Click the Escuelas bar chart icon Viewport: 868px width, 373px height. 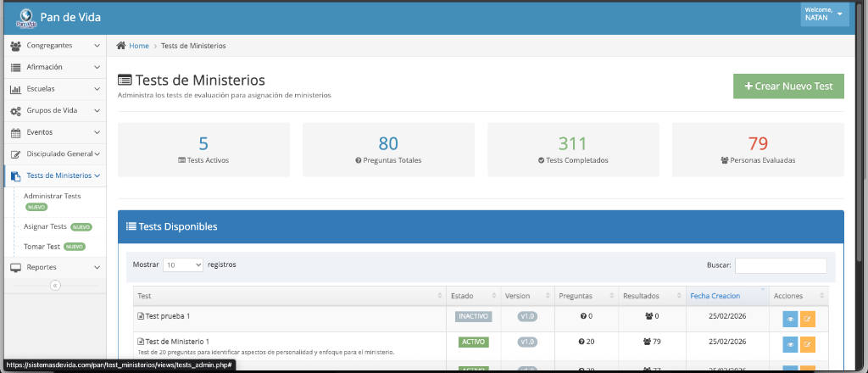click(16, 89)
